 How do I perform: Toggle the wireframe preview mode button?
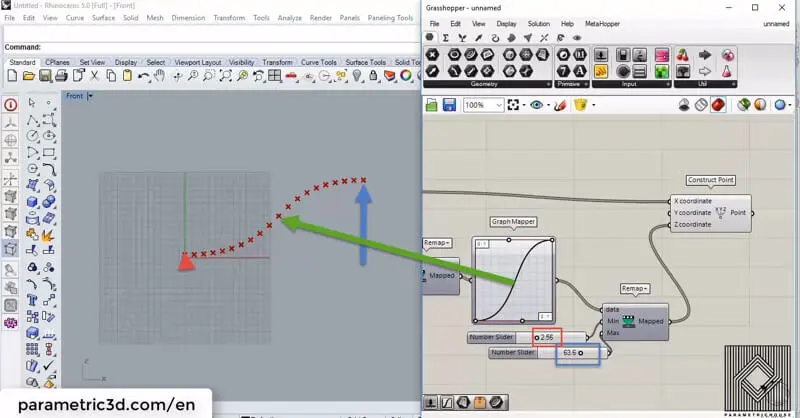pos(701,105)
